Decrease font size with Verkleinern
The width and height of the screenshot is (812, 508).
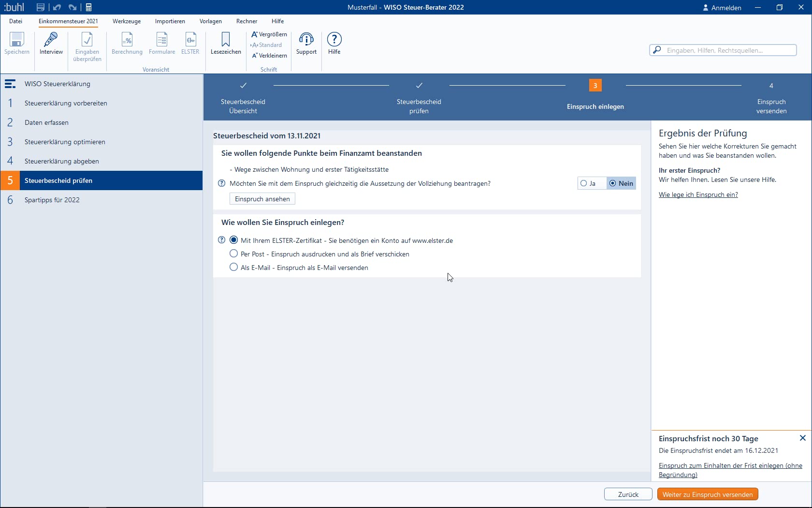(x=269, y=56)
